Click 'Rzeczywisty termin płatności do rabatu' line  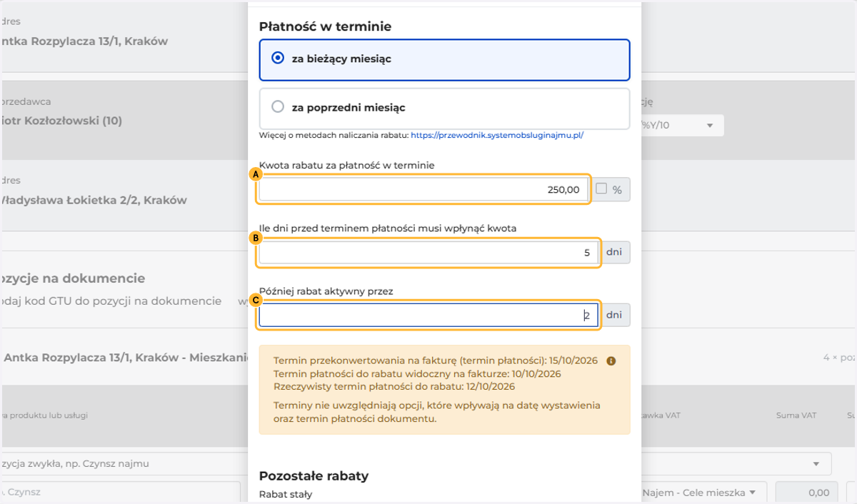tap(394, 387)
